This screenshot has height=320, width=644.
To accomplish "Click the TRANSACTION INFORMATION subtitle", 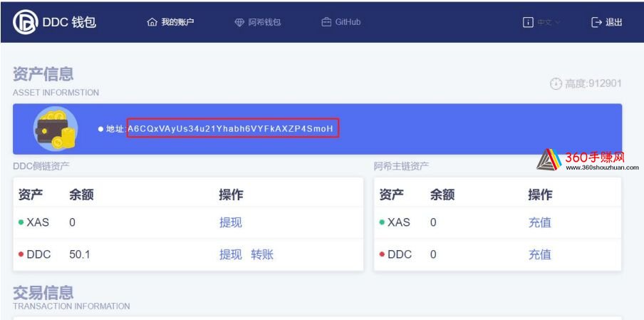I will [x=71, y=306].
